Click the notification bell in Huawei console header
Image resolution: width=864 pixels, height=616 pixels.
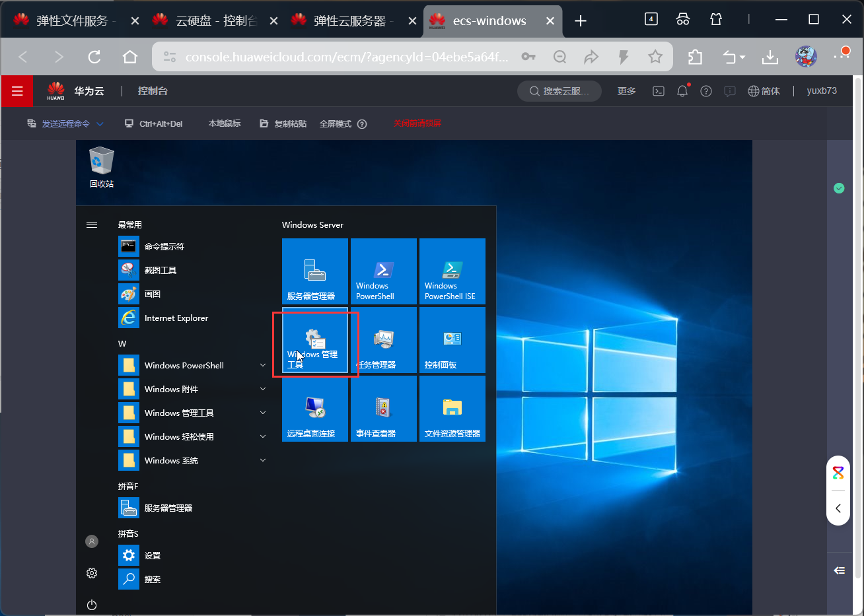682,91
